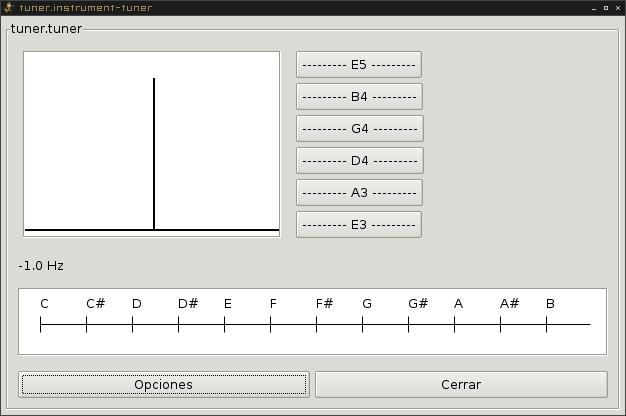Click the A3 string button
This screenshot has width=626, height=416.
[x=359, y=193]
